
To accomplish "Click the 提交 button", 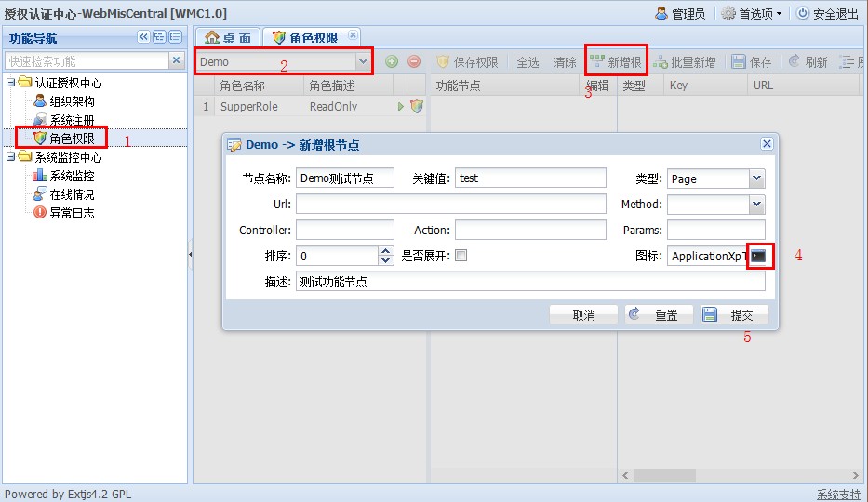I will click(x=734, y=315).
